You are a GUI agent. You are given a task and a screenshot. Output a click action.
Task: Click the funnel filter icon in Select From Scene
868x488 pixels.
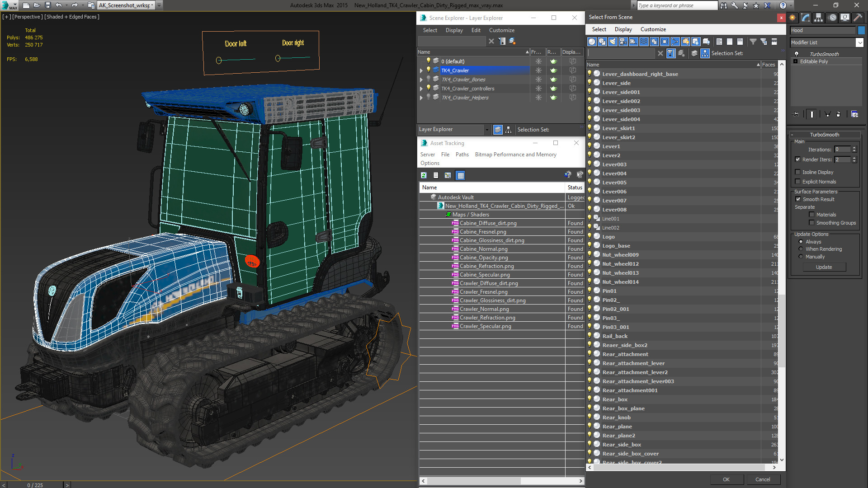[x=753, y=42]
